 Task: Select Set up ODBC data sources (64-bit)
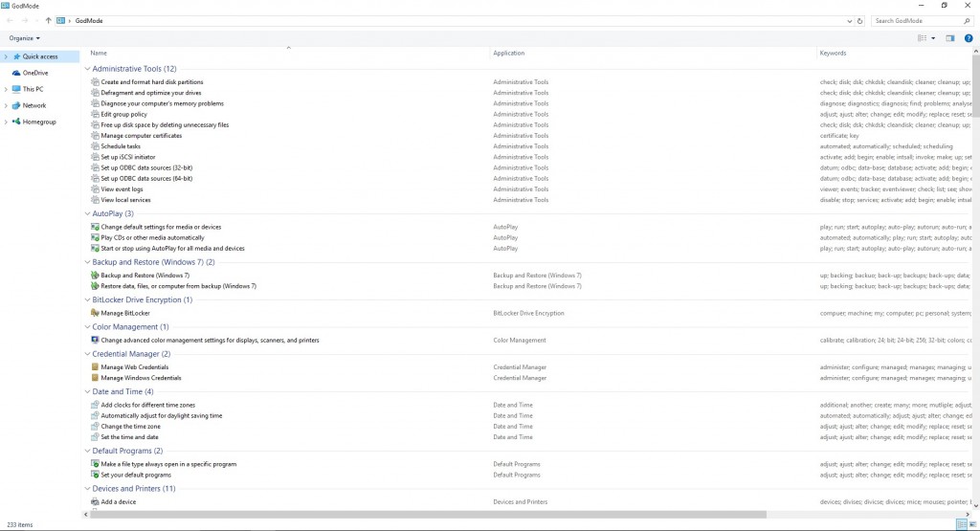(x=146, y=178)
